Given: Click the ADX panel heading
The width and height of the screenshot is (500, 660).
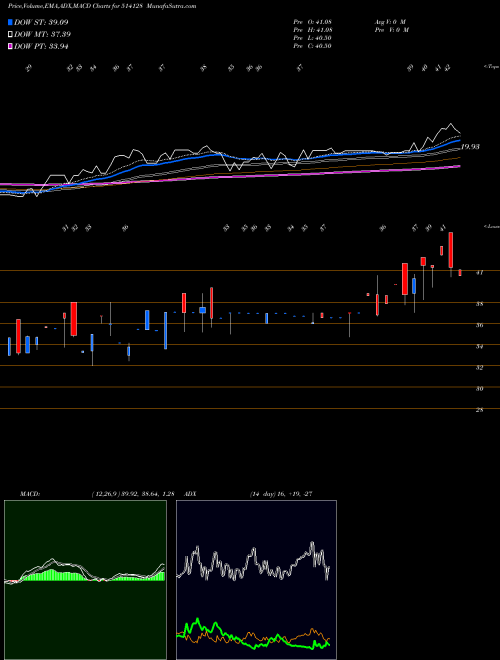Looking at the screenshot, I should pos(190,494).
